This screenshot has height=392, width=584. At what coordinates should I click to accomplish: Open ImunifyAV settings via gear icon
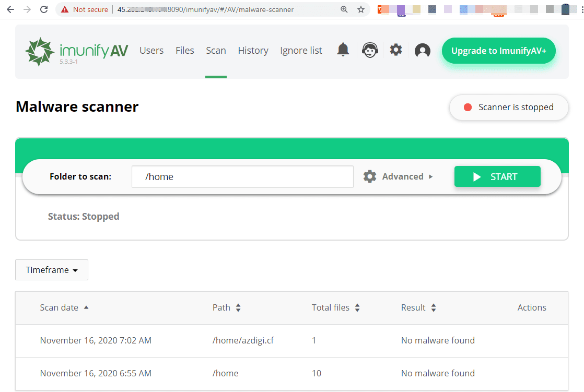point(395,50)
